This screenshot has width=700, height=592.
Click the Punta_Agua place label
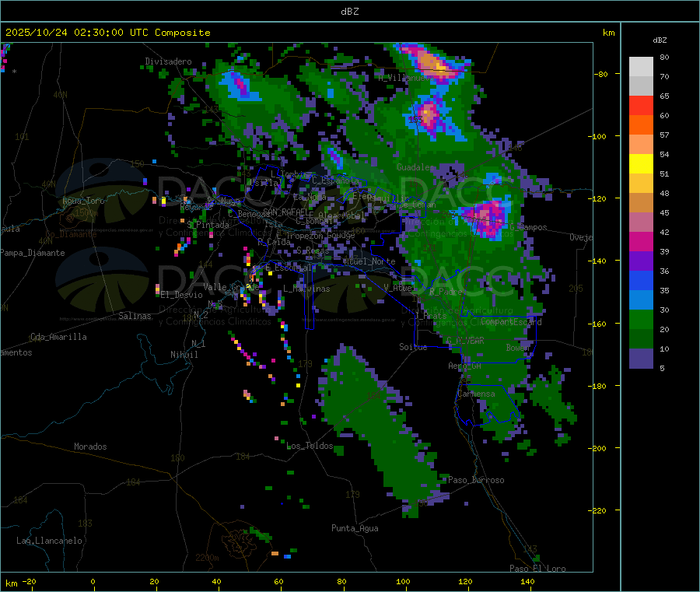coord(355,529)
